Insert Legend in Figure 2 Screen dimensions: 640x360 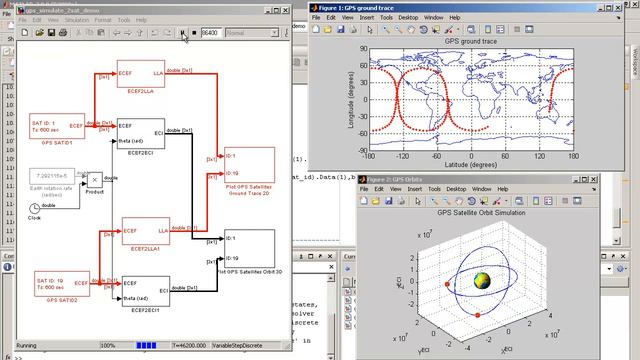[x=548, y=201]
